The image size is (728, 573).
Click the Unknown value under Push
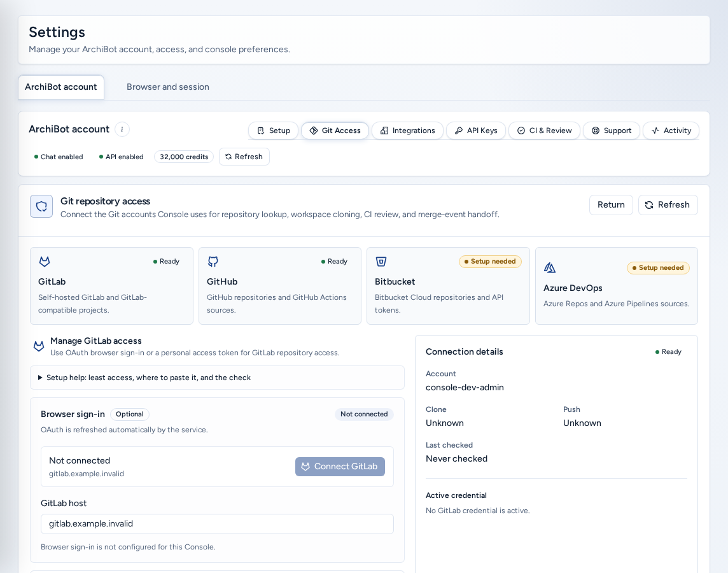coord(582,423)
